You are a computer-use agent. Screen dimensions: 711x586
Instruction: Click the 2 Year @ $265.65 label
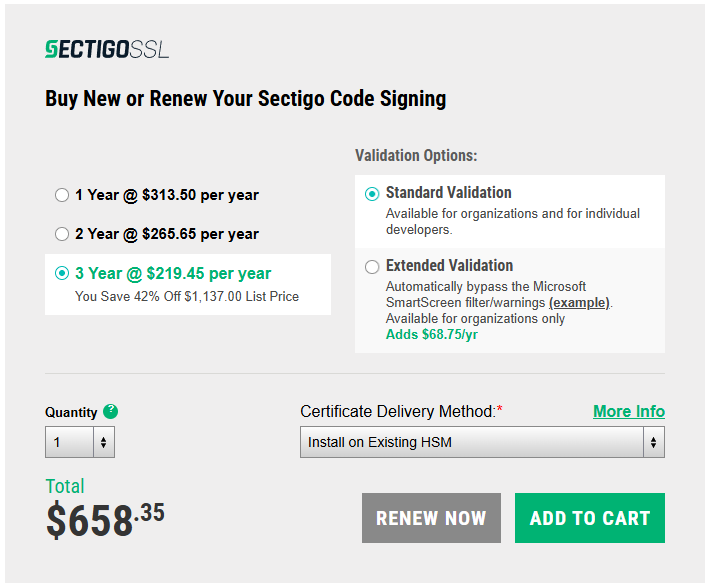click(x=167, y=234)
